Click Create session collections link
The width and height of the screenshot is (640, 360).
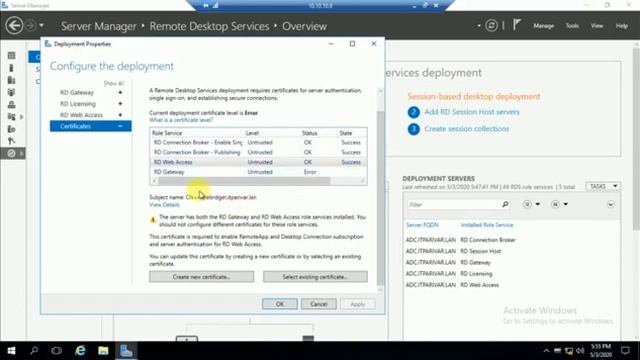pyautogui.click(x=467, y=129)
